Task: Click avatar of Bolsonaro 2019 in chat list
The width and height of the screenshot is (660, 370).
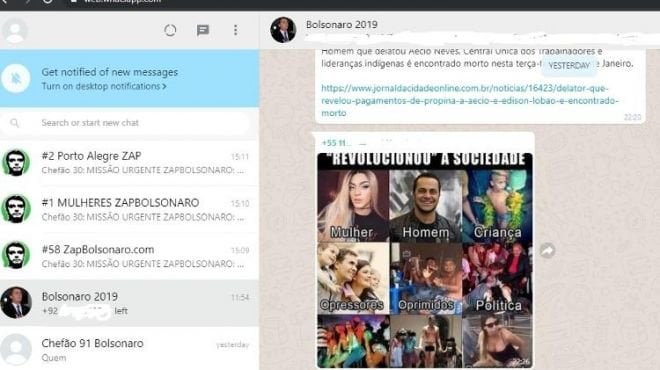Action: click(x=16, y=302)
